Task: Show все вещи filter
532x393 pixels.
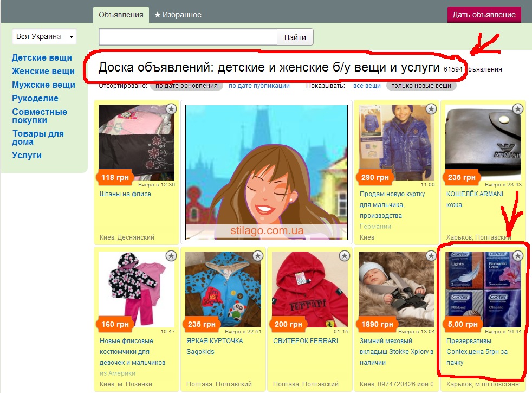Action: 367,86
